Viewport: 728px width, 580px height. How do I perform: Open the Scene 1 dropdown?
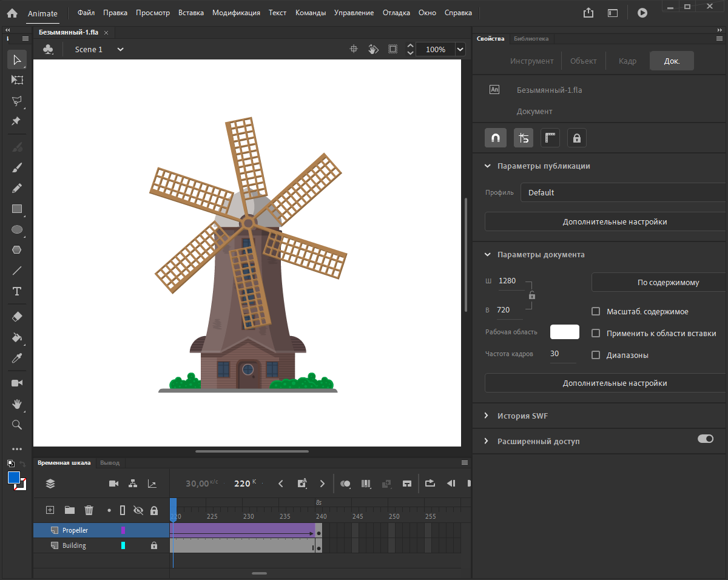120,50
